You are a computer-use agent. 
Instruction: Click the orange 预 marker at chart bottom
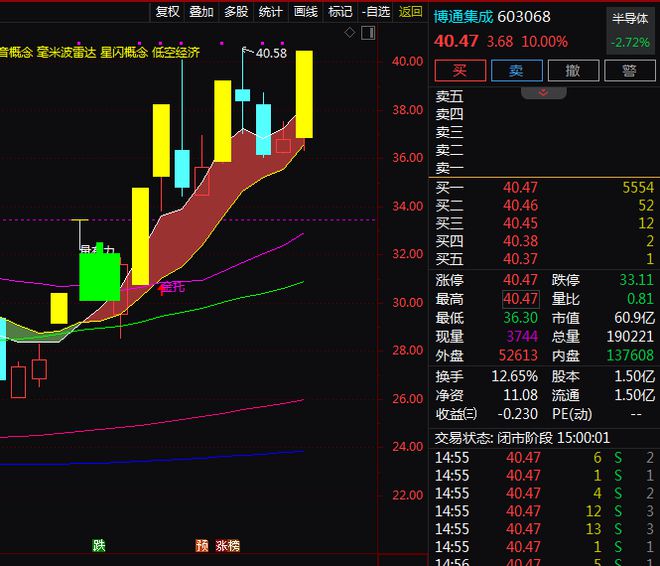[x=202, y=546]
